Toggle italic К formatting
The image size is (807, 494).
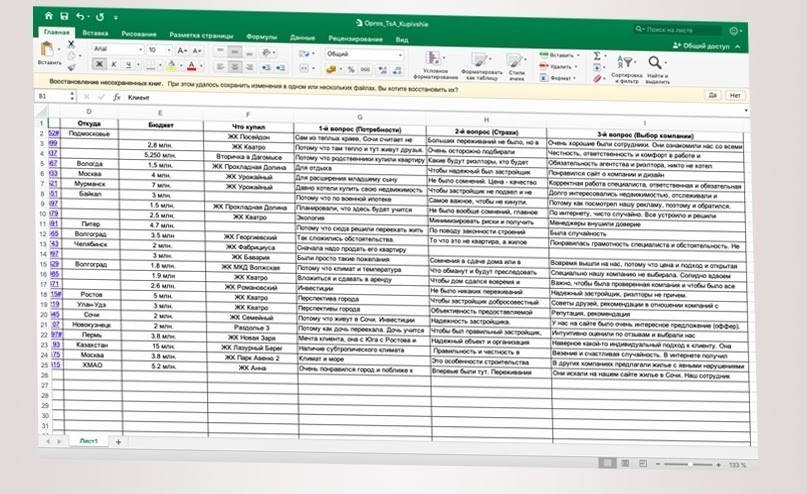tap(114, 64)
